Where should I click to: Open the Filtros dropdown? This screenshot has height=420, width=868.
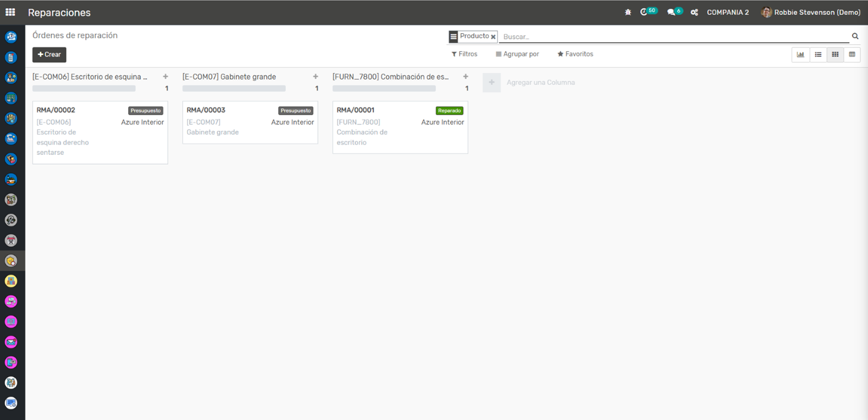point(464,54)
